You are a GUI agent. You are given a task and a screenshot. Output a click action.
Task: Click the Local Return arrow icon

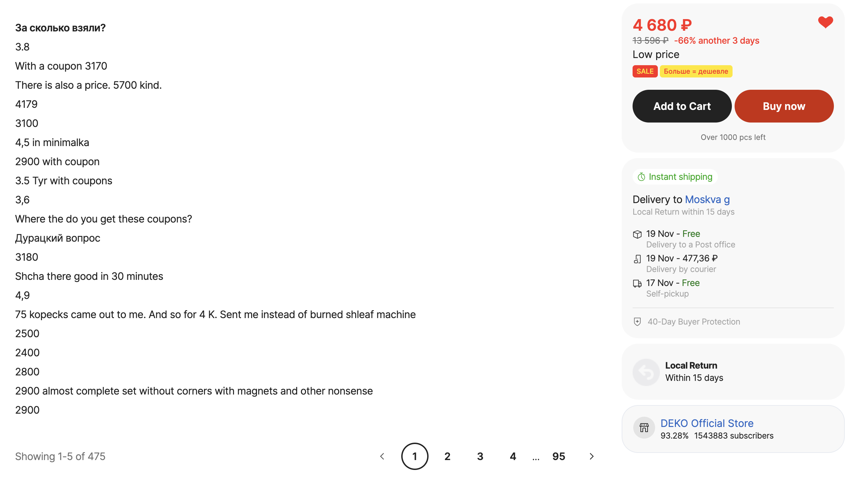(x=646, y=372)
